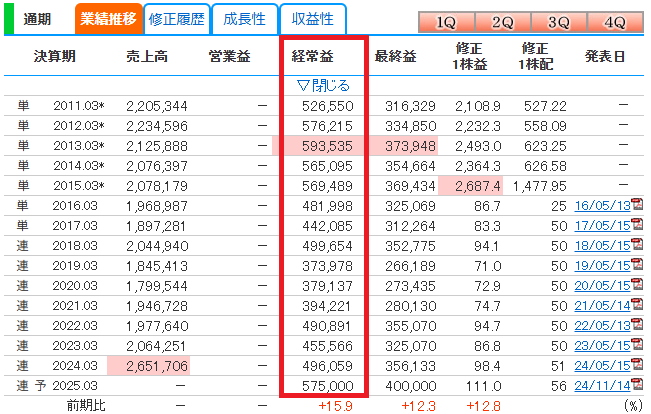
Task: Click the 経常益 column header
Action: coord(313,56)
